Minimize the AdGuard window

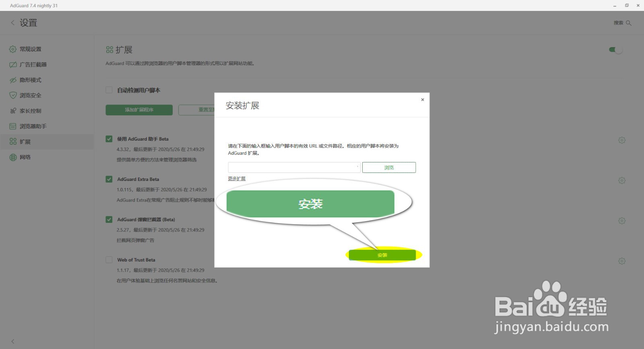[x=615, y=6]
